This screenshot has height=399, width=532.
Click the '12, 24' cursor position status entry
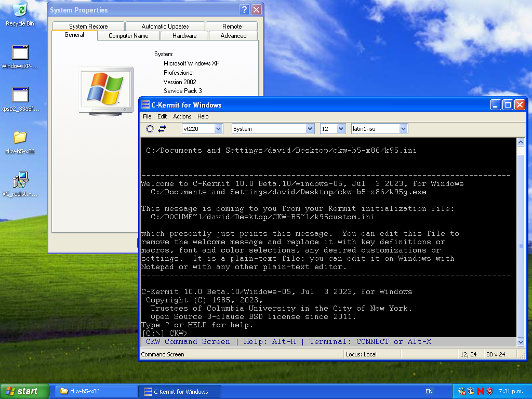tap(469, 354)
